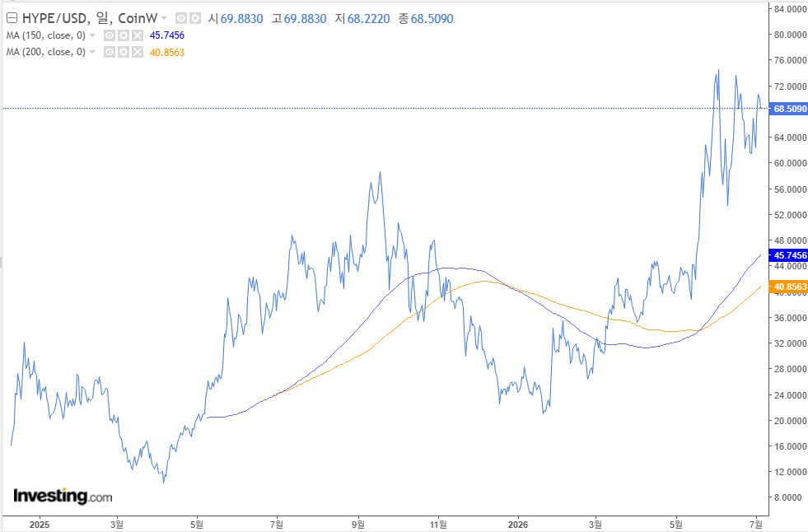Screen dimensions: 808x532
Task: Remove the MA 200 indicator
Action: coord(137,52)
